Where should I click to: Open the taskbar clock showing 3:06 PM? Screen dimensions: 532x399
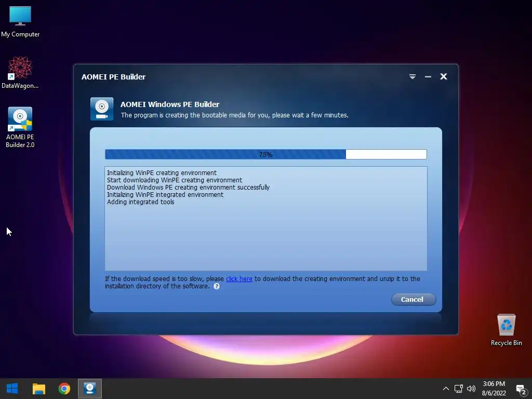click(x=494, y=389)
